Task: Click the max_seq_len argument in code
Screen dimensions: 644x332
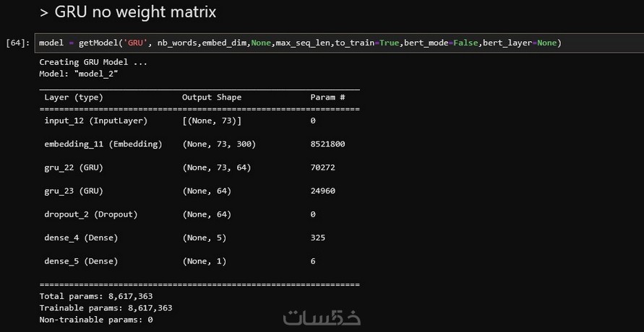Action: tap(303, 43)
